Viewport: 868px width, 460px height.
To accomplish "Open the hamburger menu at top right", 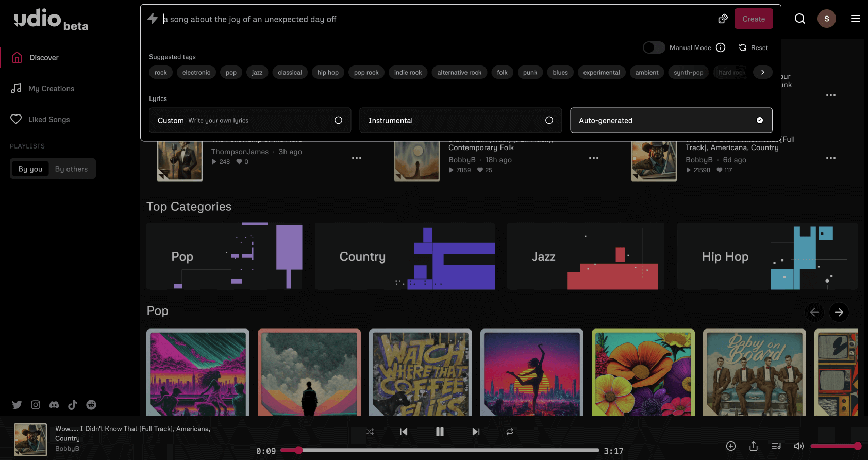I will tap(856, 19).
